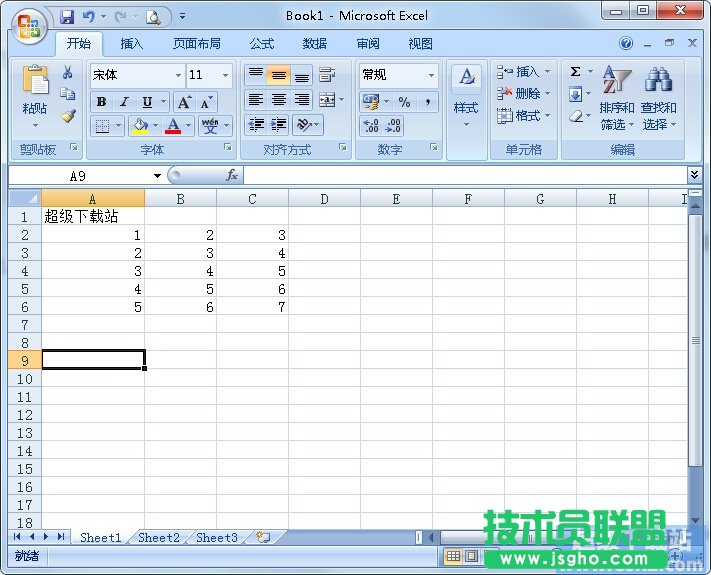Toggle top vertical alignment

(256, 75)
